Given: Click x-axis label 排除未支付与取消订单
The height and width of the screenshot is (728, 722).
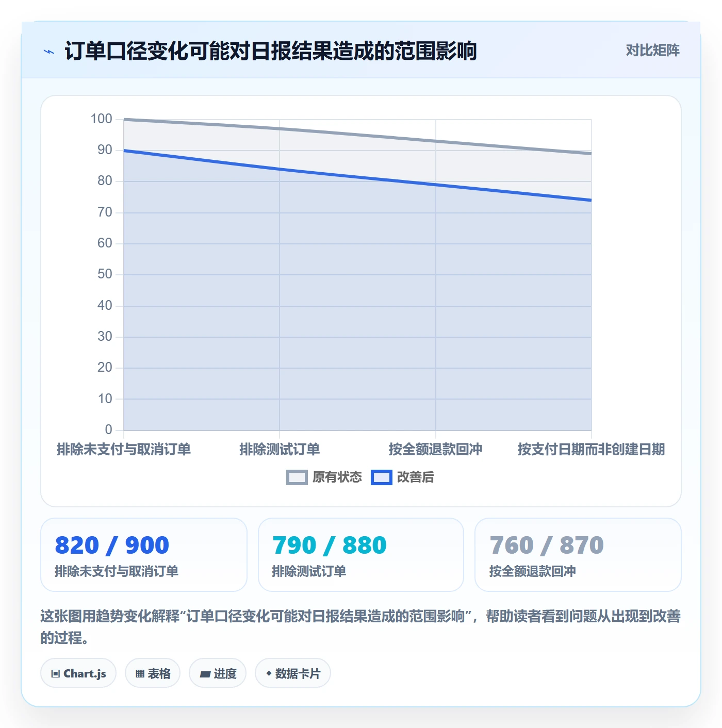Looking at the screenshot, I should pos(124,450).
